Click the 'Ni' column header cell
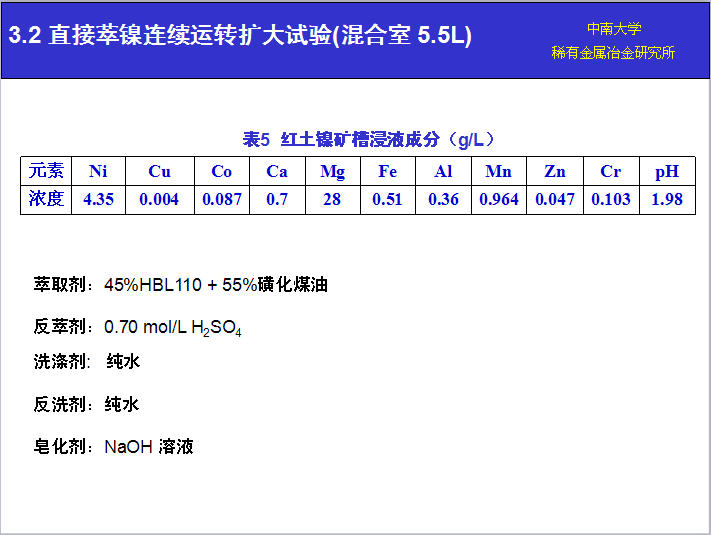711x535 pixels. [x=98, y=171]
